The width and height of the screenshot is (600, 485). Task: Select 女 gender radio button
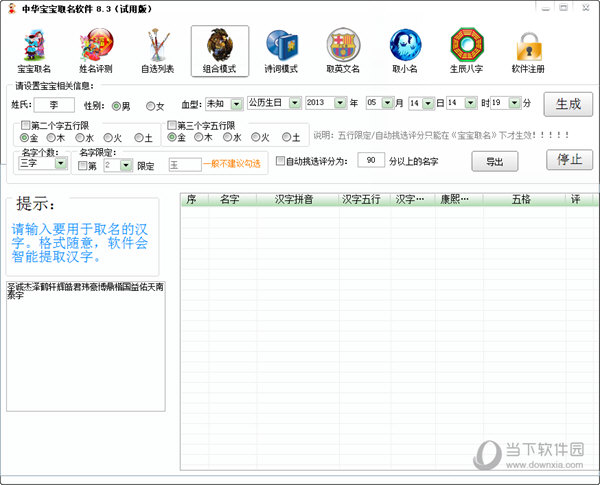click(x=150, y=106)
